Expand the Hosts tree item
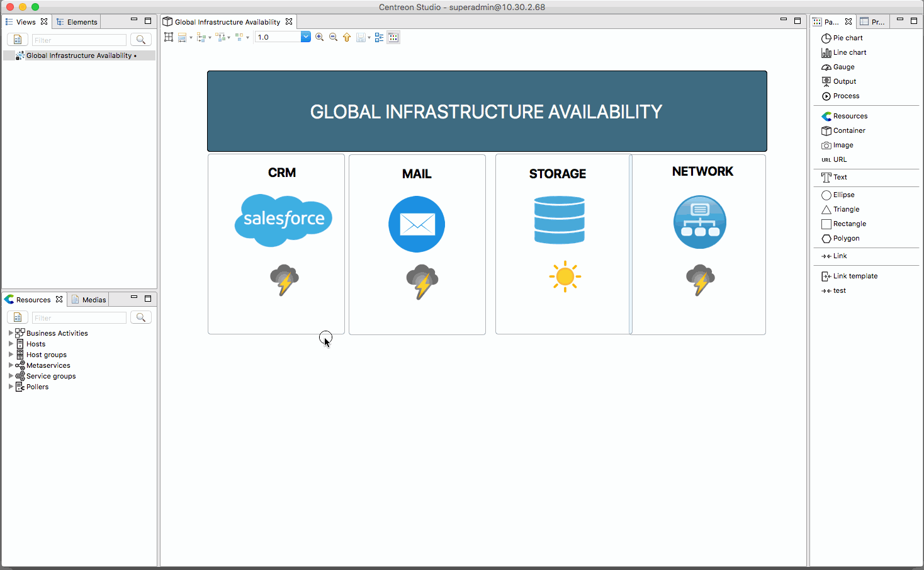This screenshot has width=924, height=570. (11, 344)
